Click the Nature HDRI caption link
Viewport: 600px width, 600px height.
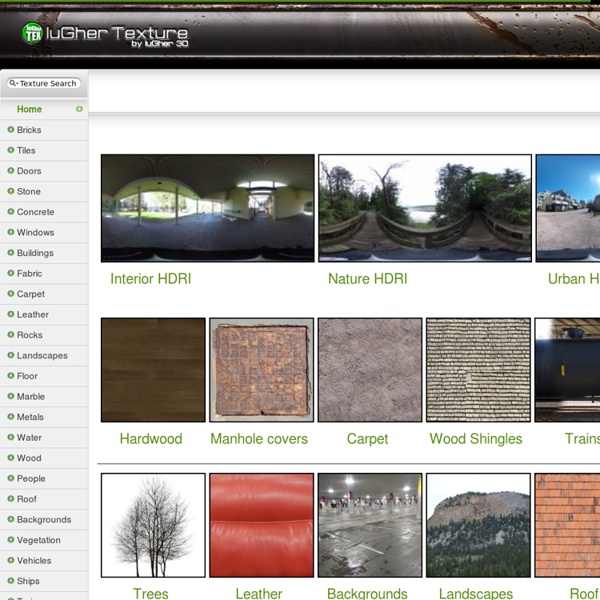pos(368,279)
